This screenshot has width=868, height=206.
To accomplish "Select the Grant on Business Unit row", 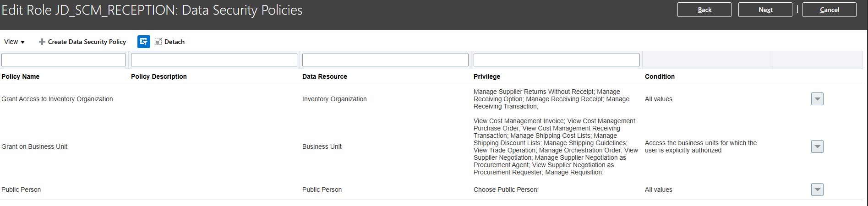I will coord(34,146).
